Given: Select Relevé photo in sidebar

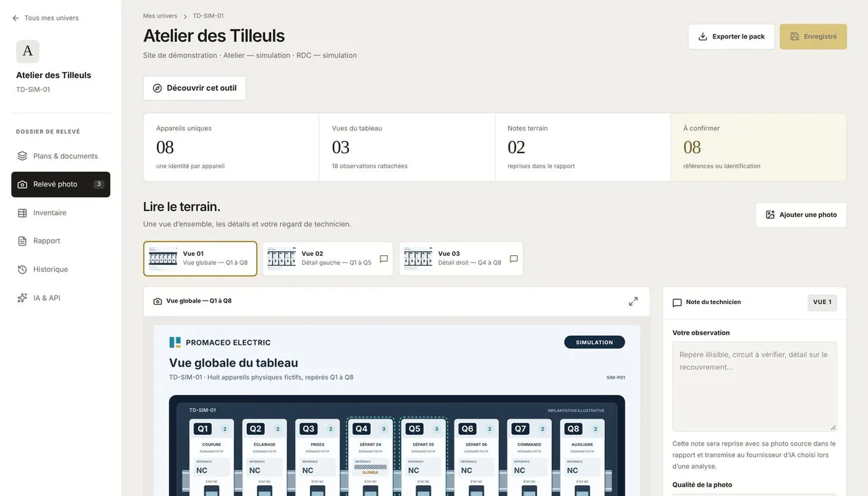Looking at the screenshot, I should (60, 185).
